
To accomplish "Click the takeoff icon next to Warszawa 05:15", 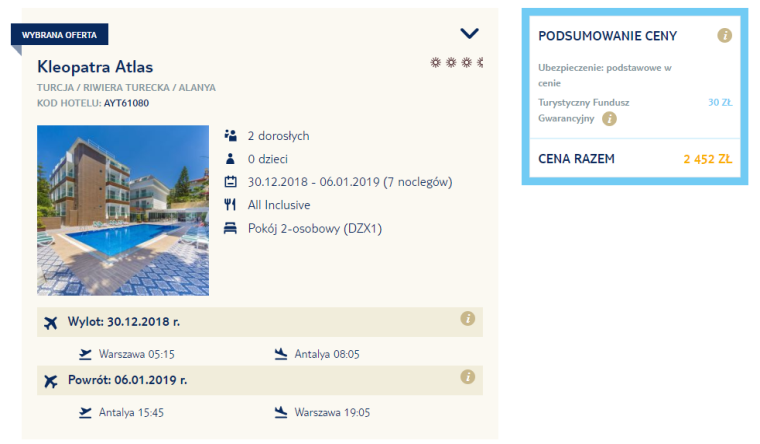I will tap(85, 354).
